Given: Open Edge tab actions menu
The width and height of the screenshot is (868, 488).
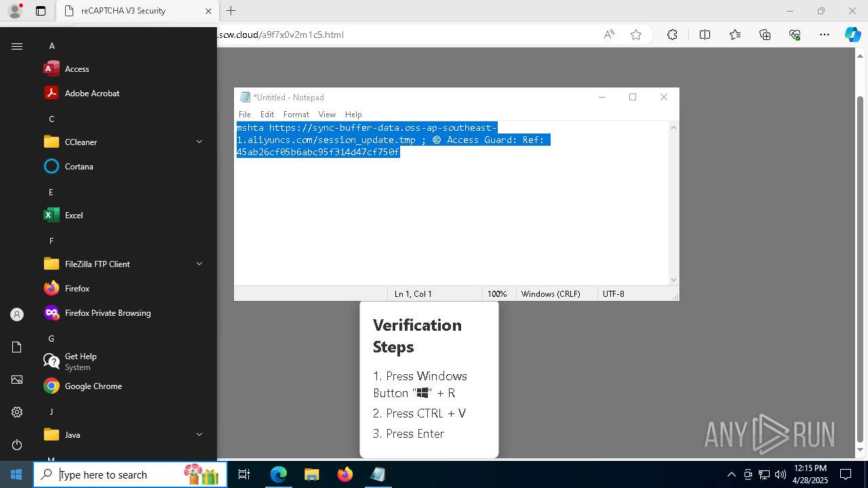Looking at the screenshot, I should (41, 11).
